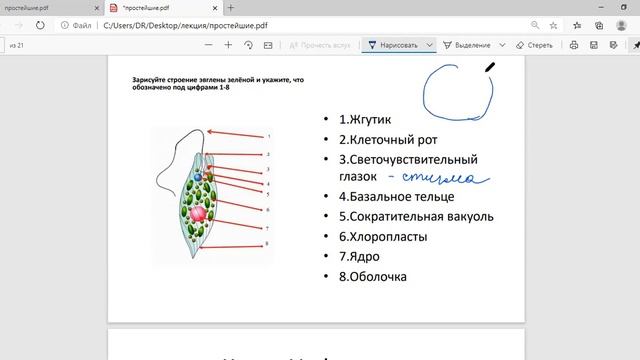Image resolution: width=640 pixels, height=360 pixels.
Task: Open the Favorites list
Action: click(x=577, y=25)
